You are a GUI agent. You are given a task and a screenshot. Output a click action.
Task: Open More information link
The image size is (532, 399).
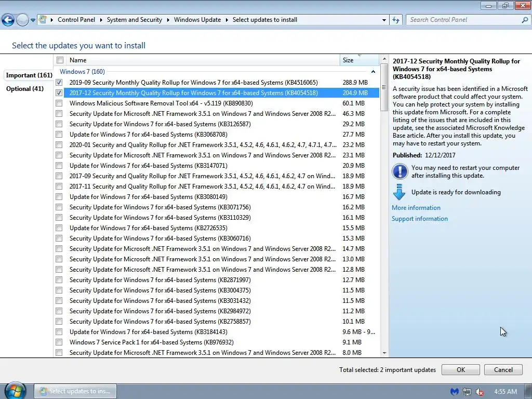[416, 208]
